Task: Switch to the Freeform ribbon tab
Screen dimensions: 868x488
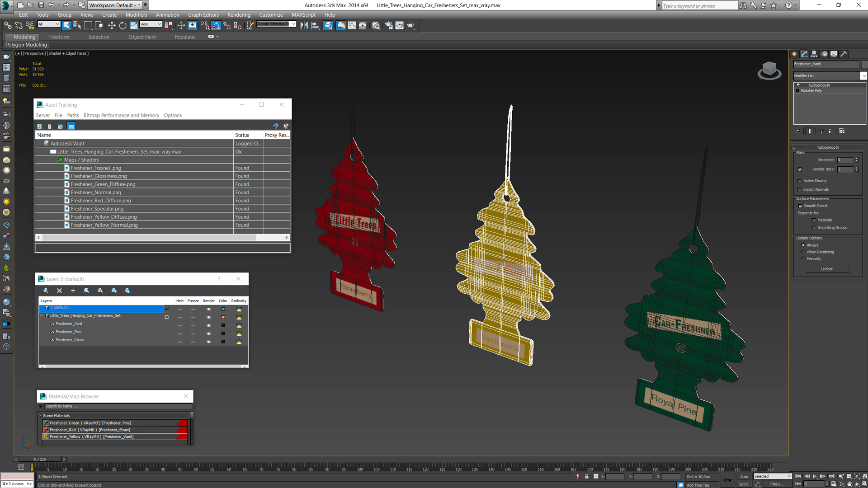Action: pyautogui.click(x=59, y=37)
